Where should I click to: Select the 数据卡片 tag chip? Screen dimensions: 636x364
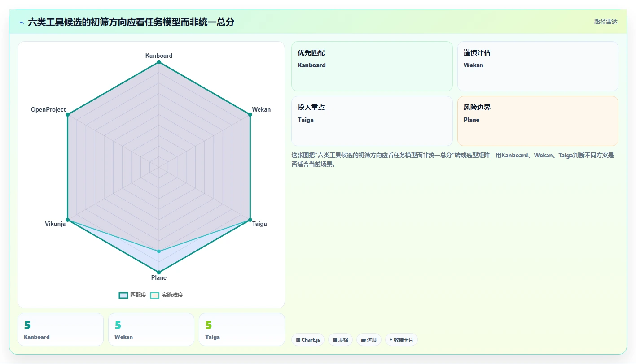[x=401, y=340]
